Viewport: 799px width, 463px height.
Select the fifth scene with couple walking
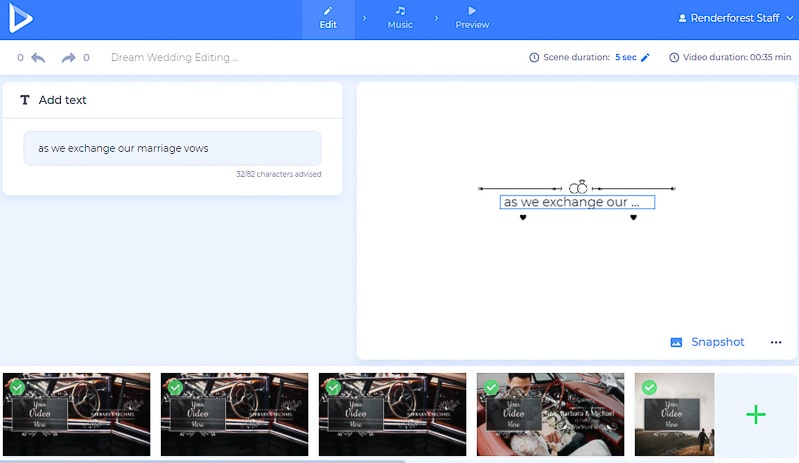(675, 414)
